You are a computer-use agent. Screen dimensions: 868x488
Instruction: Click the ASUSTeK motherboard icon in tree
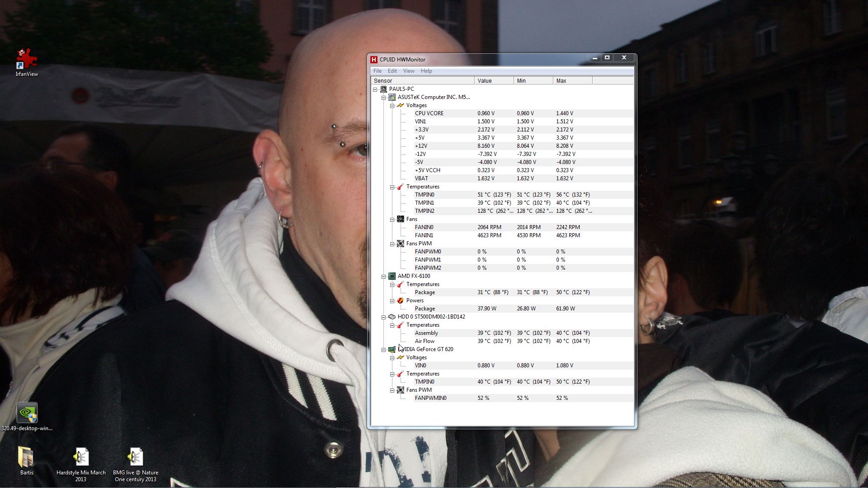392,97
